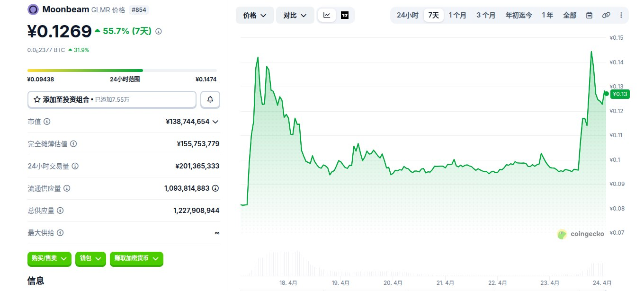Viewport: 644px width, 291px height.
Task: Select the 1个月 time range
Action: 457,15
